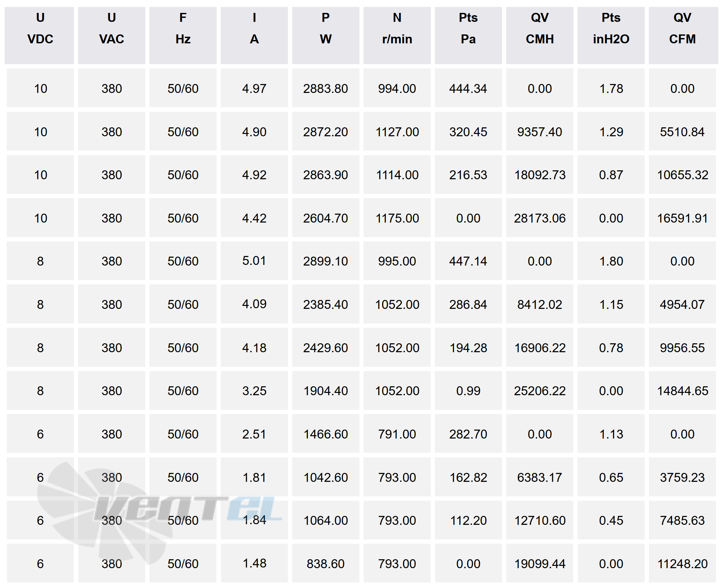Click the CFM cell showing 7485.63

click(x=682, y=520)
